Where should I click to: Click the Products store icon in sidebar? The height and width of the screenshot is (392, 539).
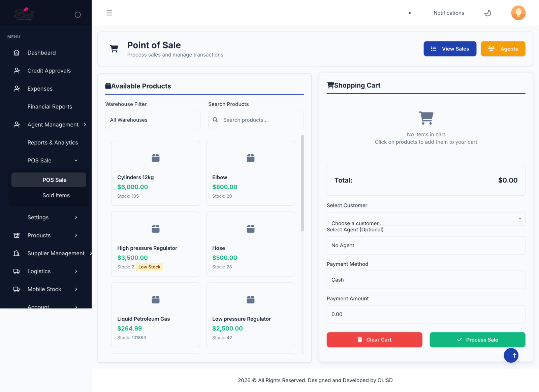tap(17, 235)
